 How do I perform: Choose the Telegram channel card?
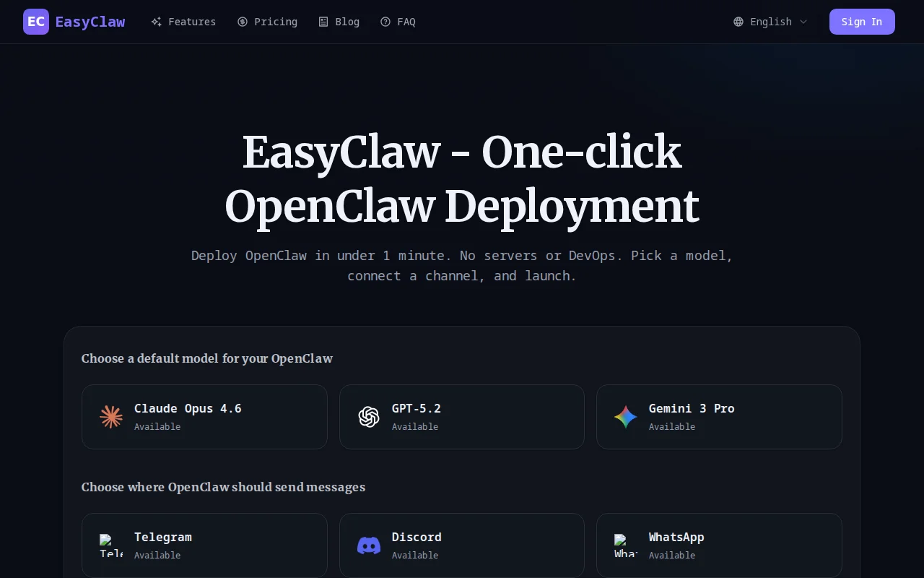tap(204, 545)
